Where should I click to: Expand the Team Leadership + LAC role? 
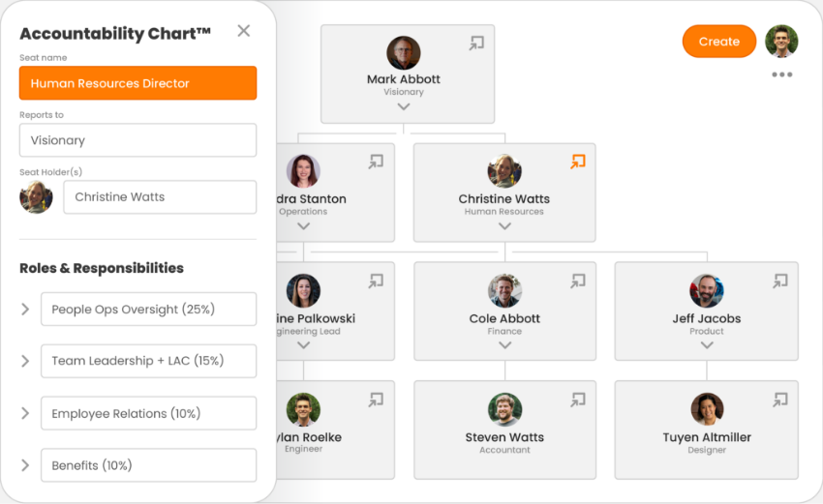[25, 361]
